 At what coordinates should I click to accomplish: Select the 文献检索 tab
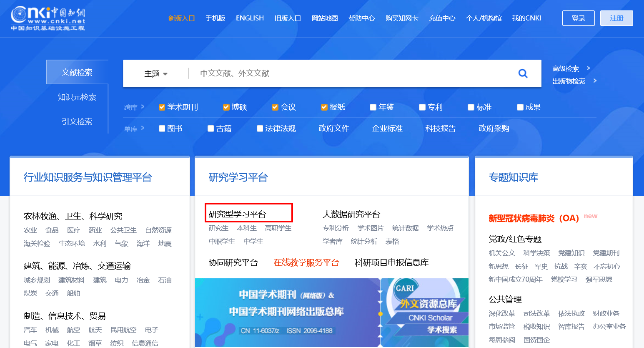[77, 72]
